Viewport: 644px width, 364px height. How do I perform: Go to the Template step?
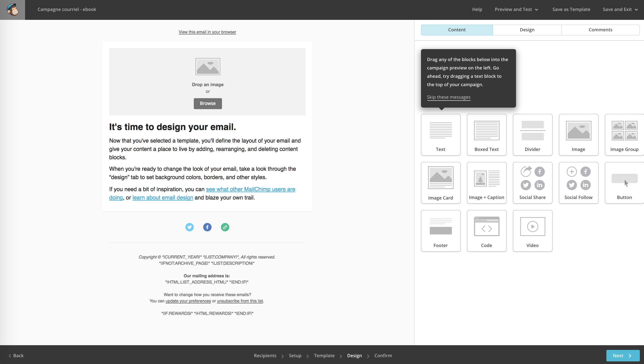(324, 355)
